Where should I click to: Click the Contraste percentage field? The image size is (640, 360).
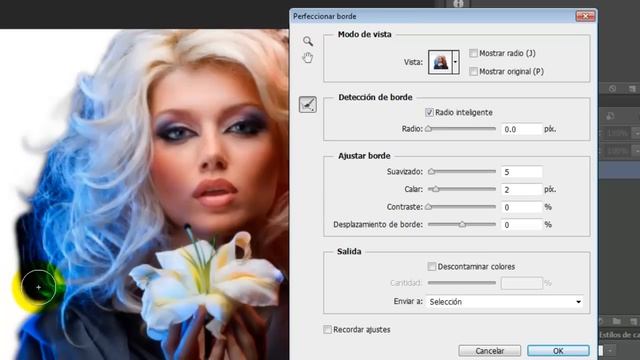tap(522, 207)
